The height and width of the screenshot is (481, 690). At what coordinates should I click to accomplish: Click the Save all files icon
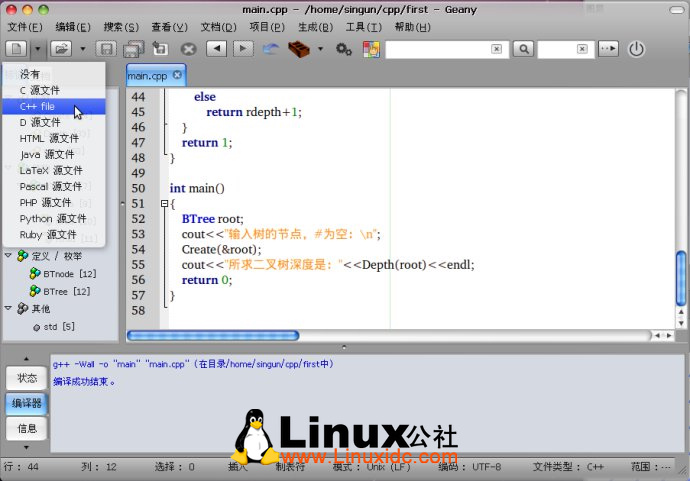click(x=134, y=49)
